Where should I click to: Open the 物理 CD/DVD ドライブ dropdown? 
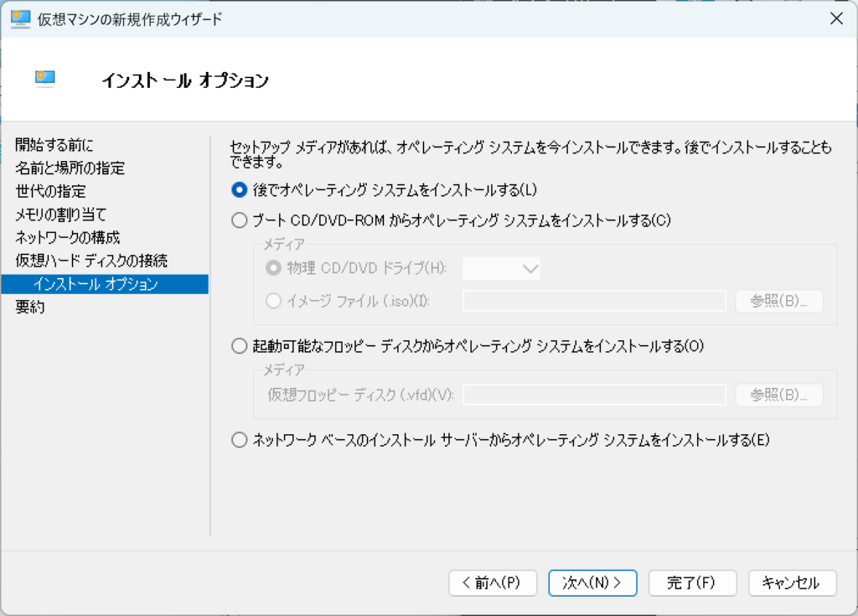click(x=501, y=268)
